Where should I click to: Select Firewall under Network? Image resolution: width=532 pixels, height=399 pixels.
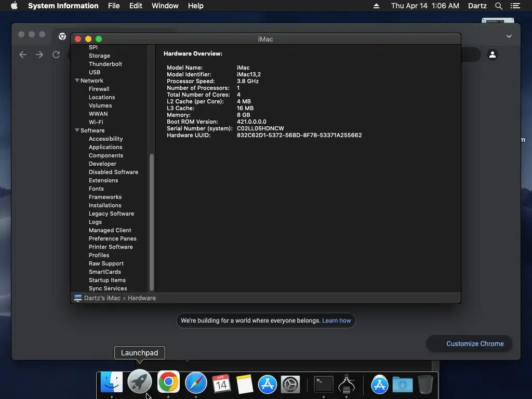(x=99, y=89)
